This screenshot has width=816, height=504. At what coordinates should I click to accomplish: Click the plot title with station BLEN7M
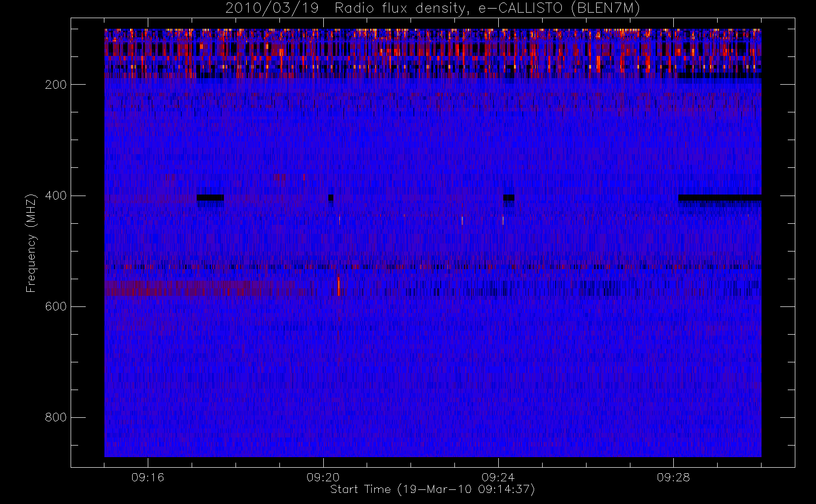433,9
